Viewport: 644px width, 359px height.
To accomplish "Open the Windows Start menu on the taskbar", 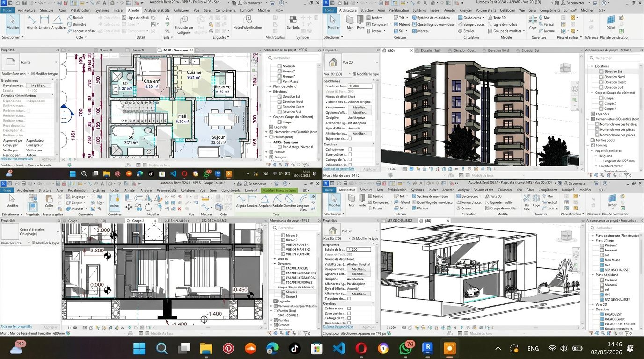I will (139, 348).
